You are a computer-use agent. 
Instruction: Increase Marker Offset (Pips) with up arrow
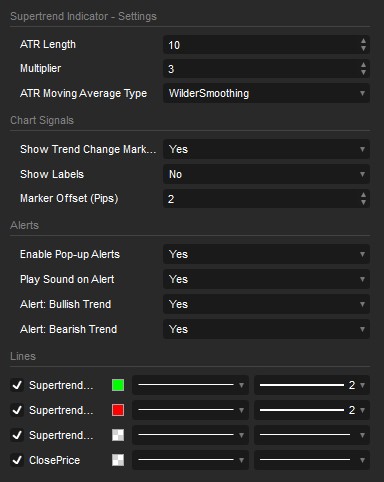363,195
